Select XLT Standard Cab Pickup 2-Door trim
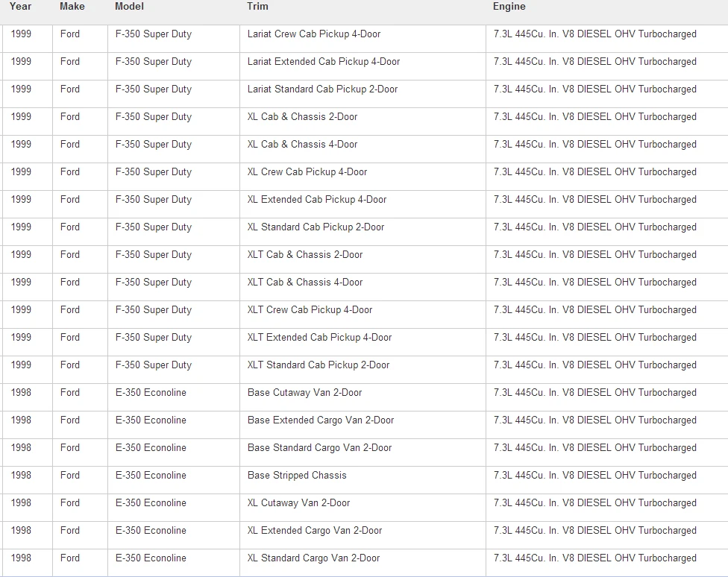This screenshot has width=728, height=577. 318,365
